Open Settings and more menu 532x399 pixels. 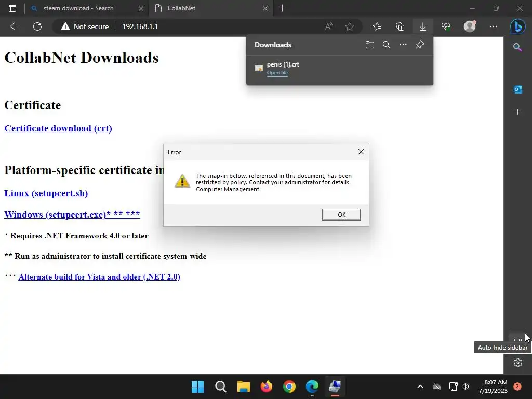pyautogui.click(x=494, y=26)
